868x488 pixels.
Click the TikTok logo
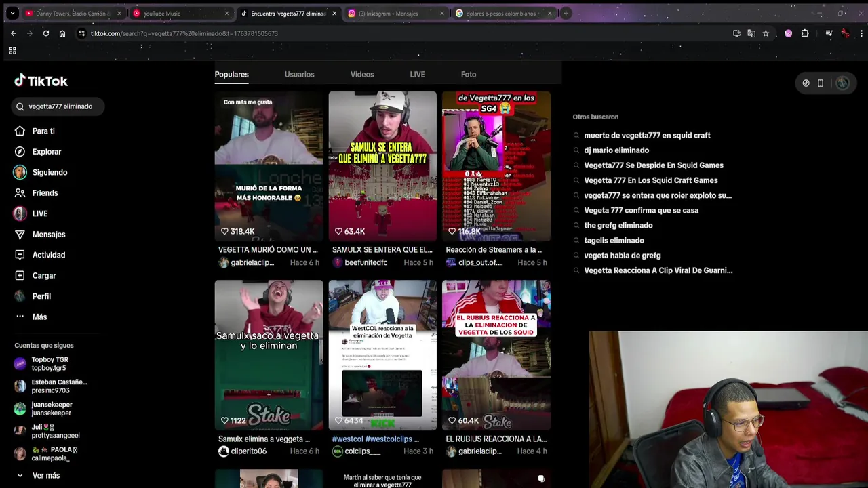(41, 81)
